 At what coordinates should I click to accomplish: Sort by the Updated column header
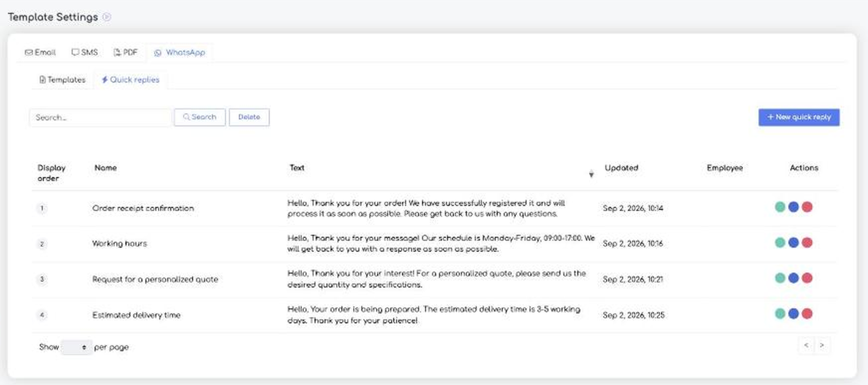[x=621, y=168]
